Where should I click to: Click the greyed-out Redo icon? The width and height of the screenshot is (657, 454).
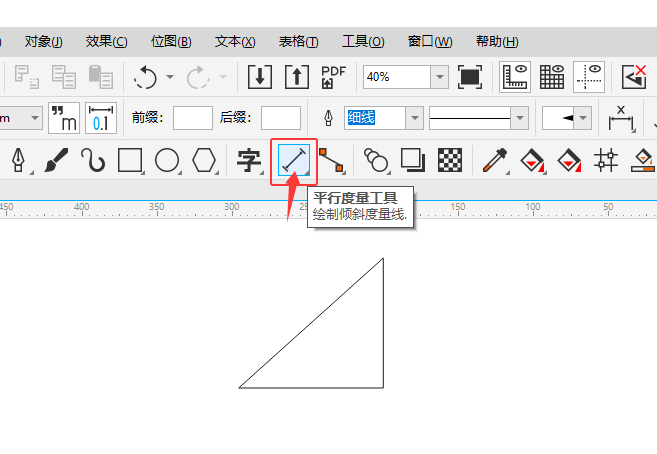tap(197, 77)
